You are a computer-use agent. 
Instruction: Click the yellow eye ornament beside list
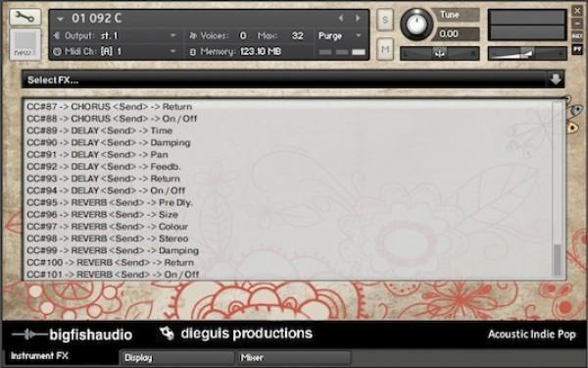click(x=572, y=128)
